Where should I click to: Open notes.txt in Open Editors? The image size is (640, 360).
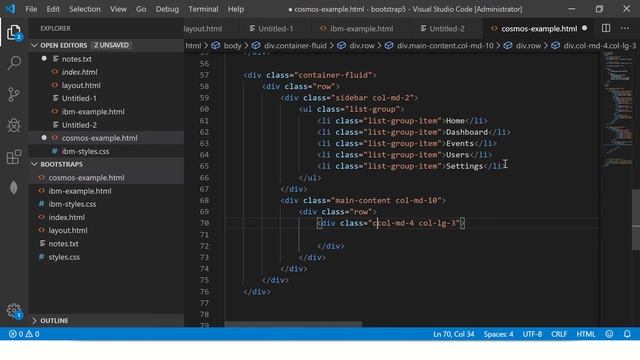(x=76, y=59)
